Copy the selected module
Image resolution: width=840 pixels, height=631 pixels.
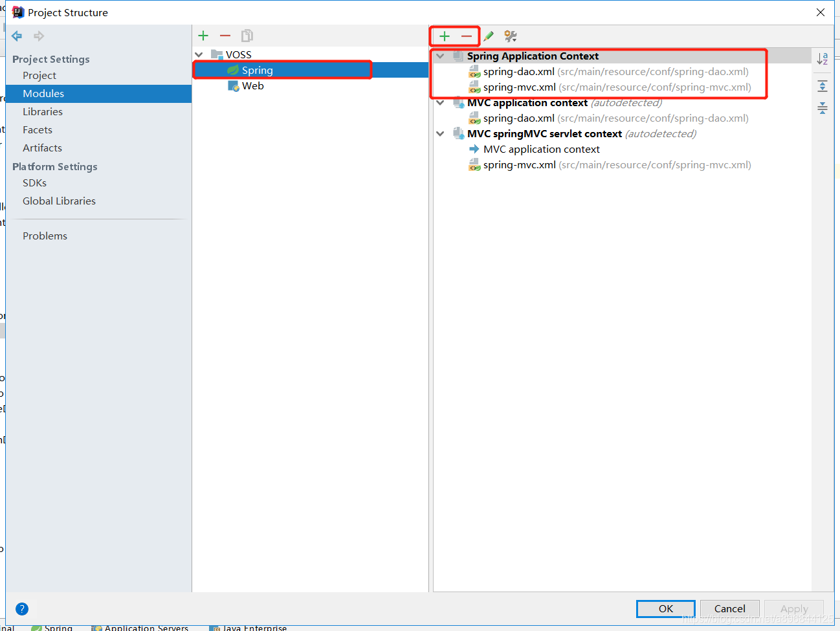click(x=247, y=36)
